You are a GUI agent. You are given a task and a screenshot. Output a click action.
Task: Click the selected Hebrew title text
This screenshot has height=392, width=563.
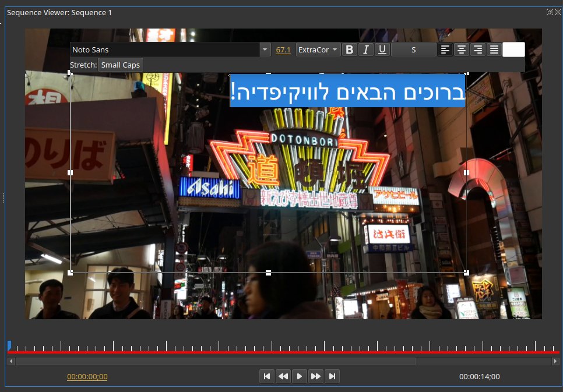coord(347,91)
